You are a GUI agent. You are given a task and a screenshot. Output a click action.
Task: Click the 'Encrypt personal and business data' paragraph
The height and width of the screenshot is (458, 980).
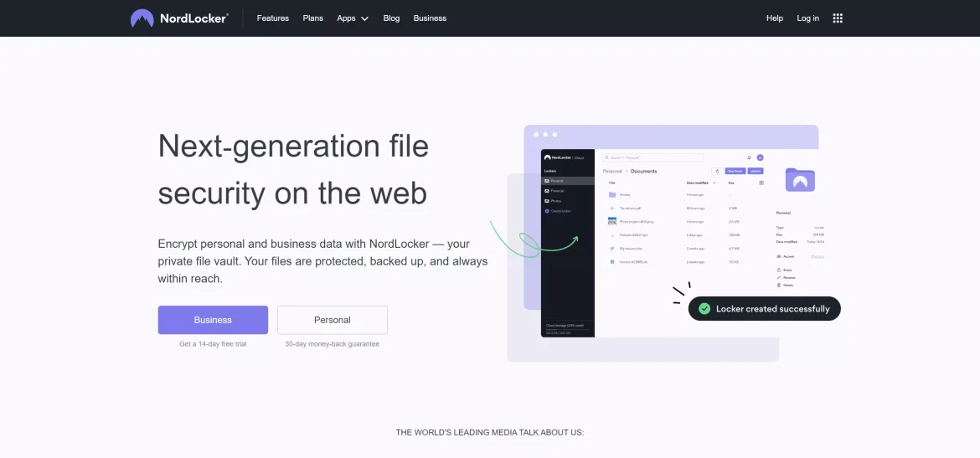(322, 261)
